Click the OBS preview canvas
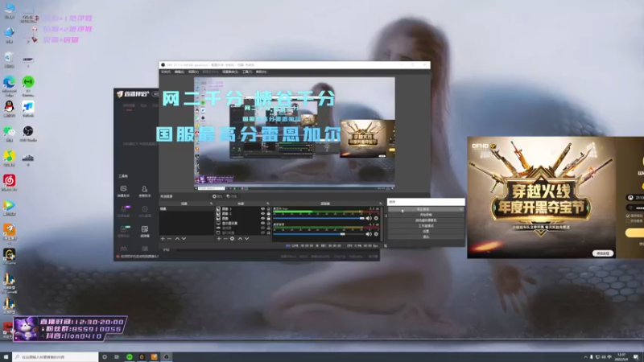The width and height of the screenshot is (644, 362). [x=295, y=134]
